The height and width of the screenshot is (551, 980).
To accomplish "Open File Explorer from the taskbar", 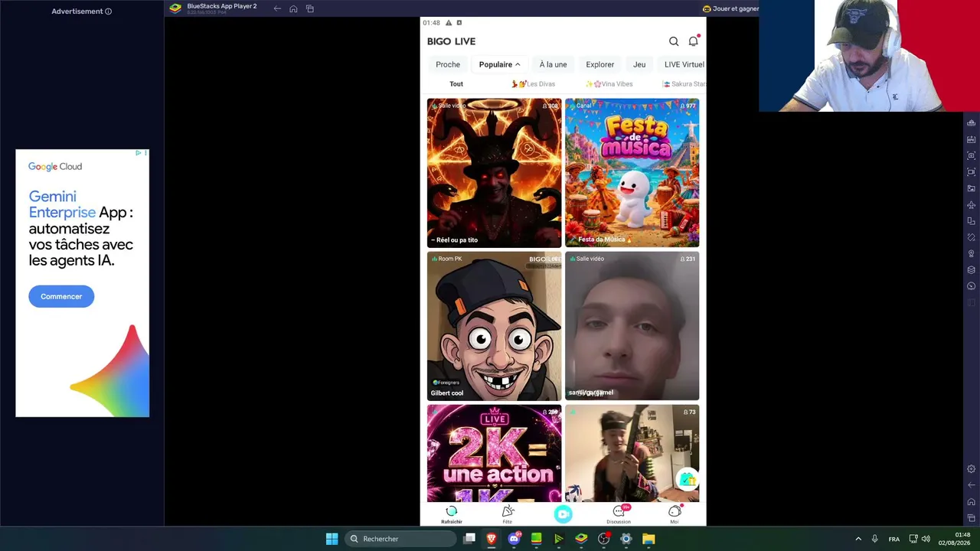I will (x=648, y=539).
